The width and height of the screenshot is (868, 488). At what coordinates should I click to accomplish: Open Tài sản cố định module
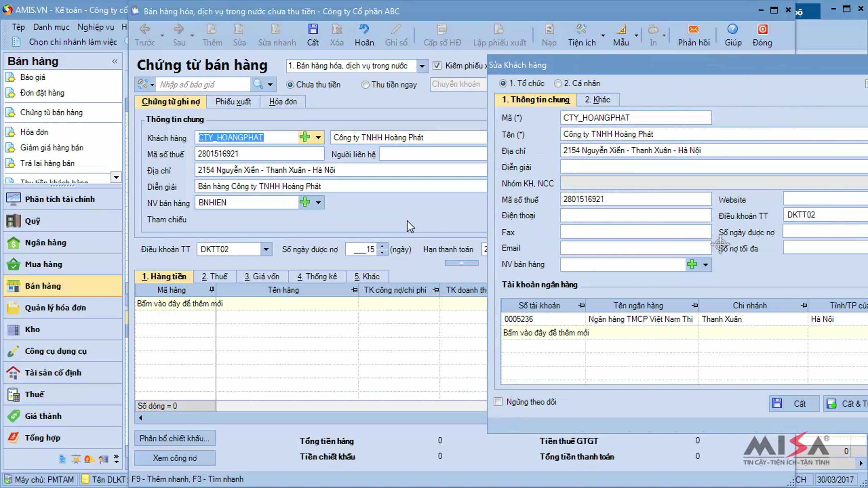(x=63, y=373)
